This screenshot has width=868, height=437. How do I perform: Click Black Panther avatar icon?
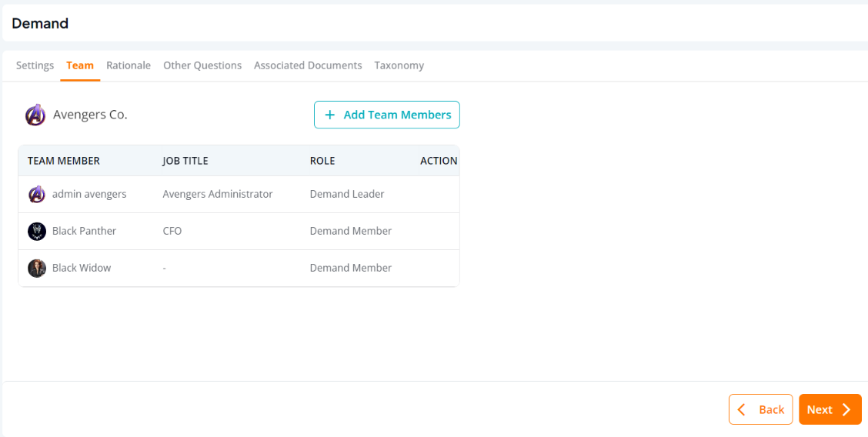[x=36, y=232]
